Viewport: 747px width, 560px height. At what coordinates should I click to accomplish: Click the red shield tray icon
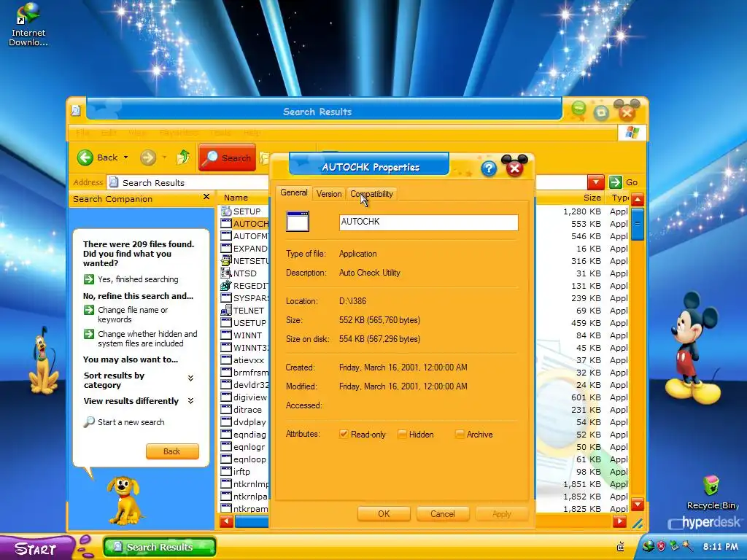click(x=661, y=546)
